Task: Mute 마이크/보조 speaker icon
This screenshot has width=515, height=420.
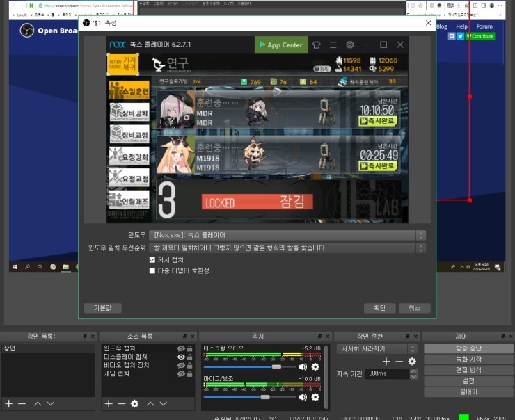Action: [303, 397]
